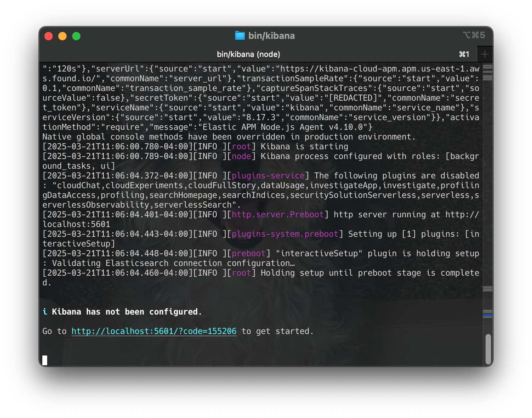The image size is (532, 418).
Task: Click the "preboot" log tag
Action: coord(249,253)
